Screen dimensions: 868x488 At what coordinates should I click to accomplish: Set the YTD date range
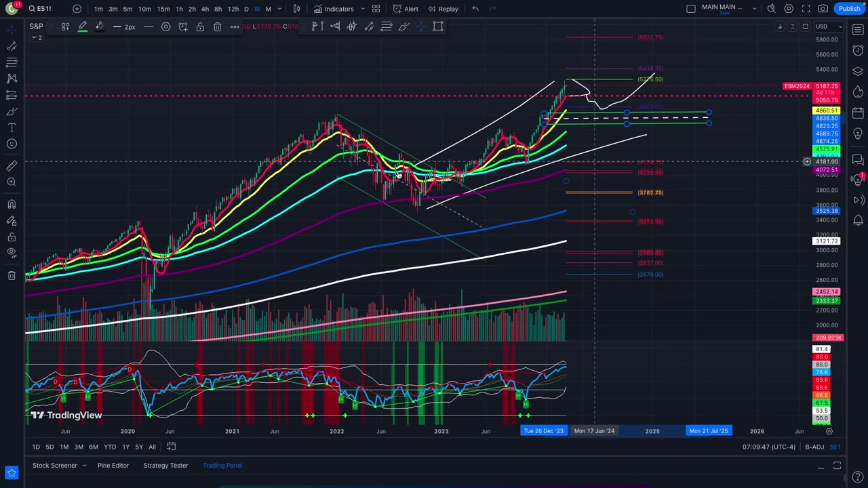(109, 447)
